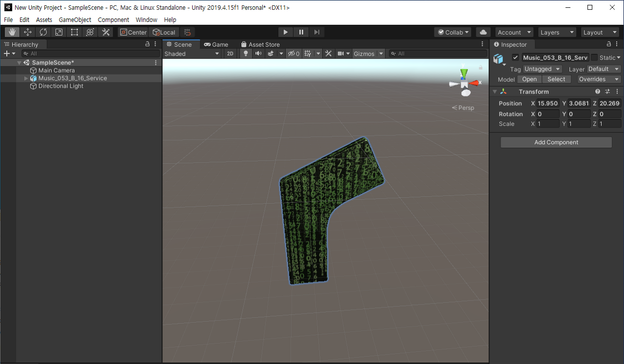Open the Overrides dropdown

pyautogui.click(x=599, y=79)
